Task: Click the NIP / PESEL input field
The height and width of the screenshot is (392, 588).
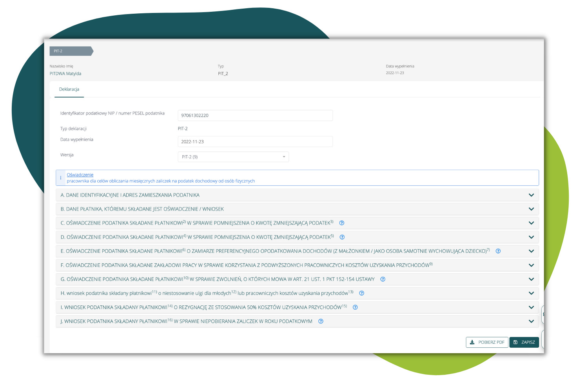Action: click(x=255, y=115)
